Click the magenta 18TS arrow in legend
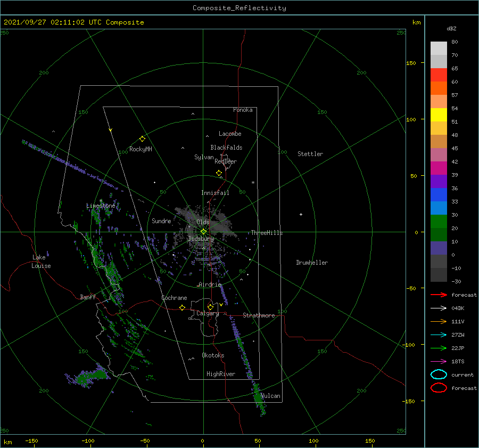 (439, 362)
